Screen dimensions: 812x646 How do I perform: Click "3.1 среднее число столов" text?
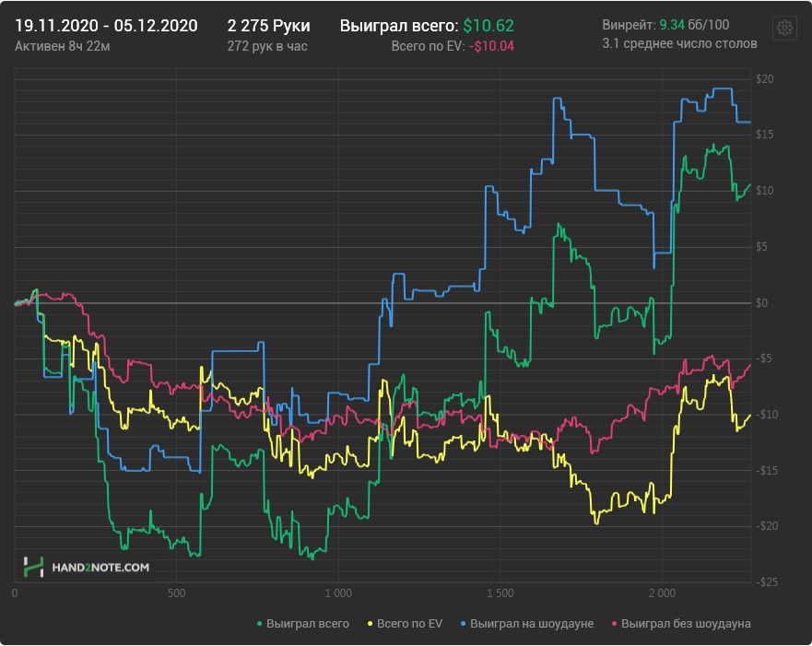679,43
